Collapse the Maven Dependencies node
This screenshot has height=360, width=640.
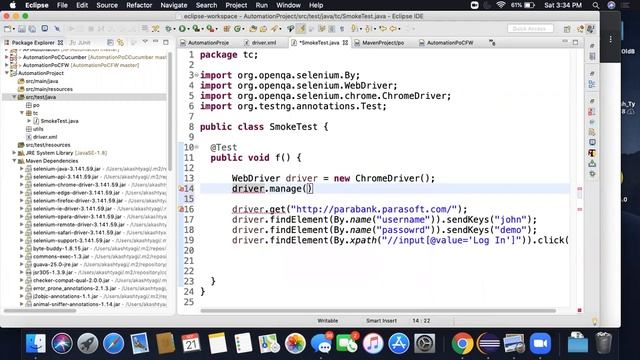click(x=14, y=161)
